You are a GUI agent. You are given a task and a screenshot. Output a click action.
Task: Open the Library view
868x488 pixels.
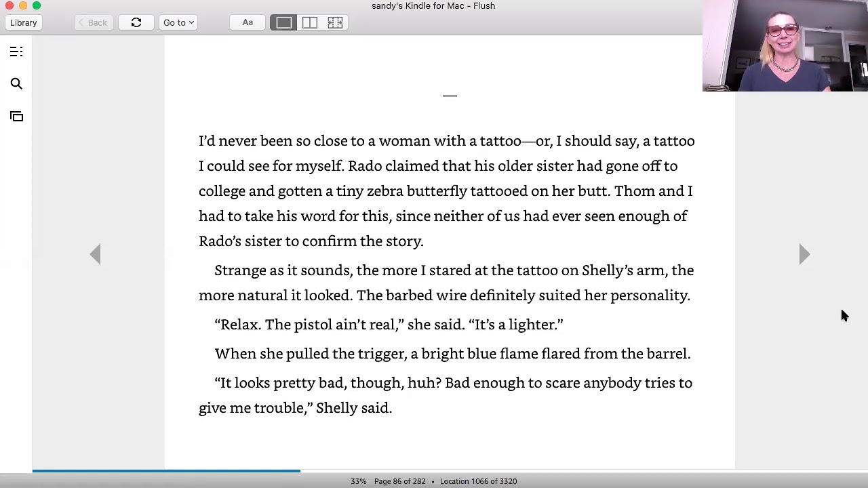pos(24,22)
